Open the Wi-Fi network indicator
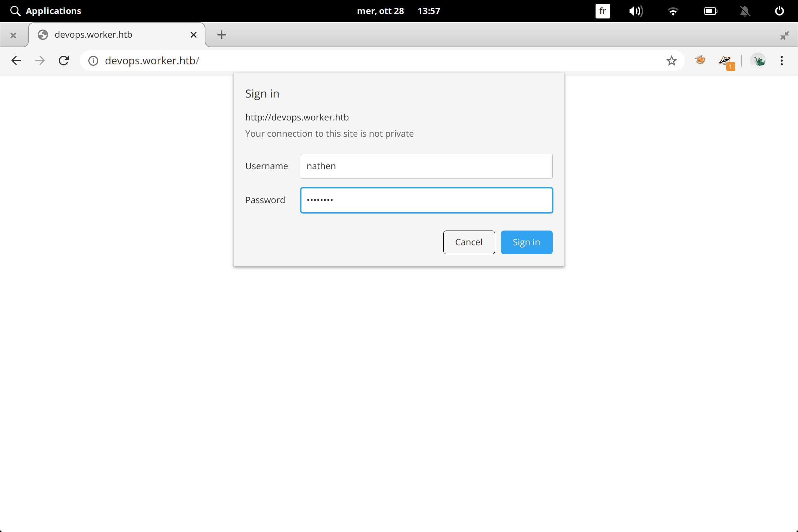Screen dimensions: 798x532 (673, 11)
